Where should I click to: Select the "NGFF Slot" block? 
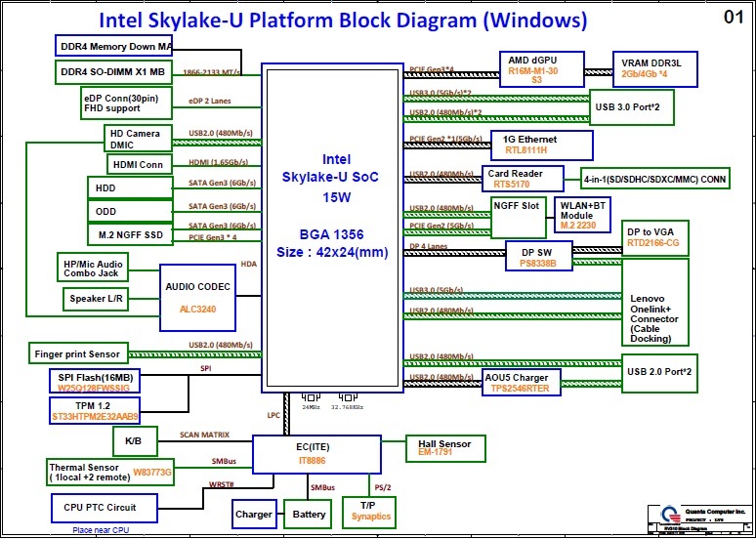pyautogui.click(x=519, y=217)
